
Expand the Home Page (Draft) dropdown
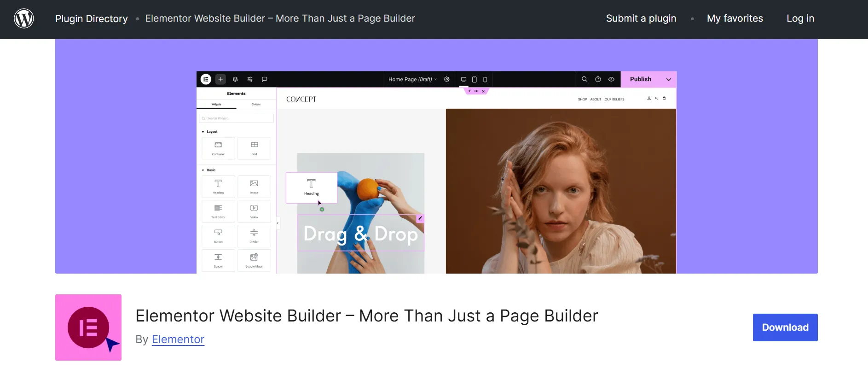pyautogui.click(x=412, y=79)
